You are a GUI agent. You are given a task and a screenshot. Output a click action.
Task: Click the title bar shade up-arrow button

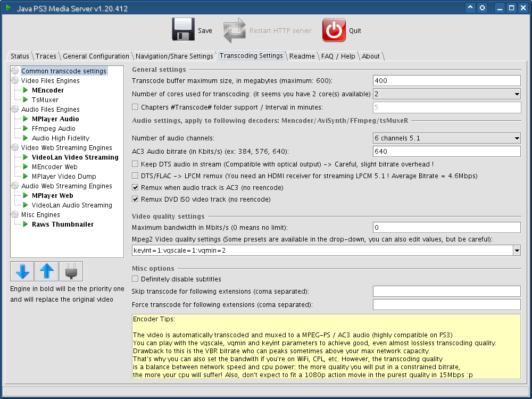click(x=470, y=8)
